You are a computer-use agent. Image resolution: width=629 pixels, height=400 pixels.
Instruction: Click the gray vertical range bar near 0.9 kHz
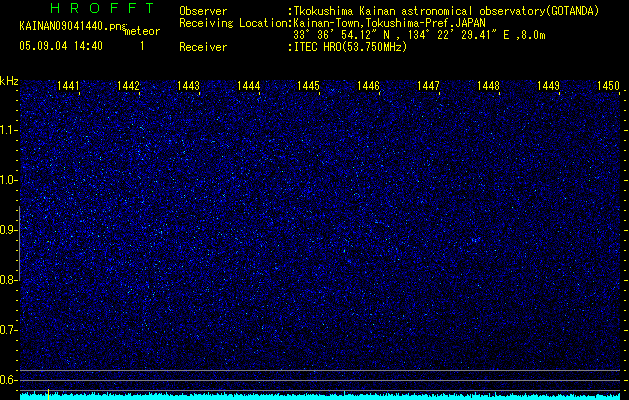click(x=19, y=243)
